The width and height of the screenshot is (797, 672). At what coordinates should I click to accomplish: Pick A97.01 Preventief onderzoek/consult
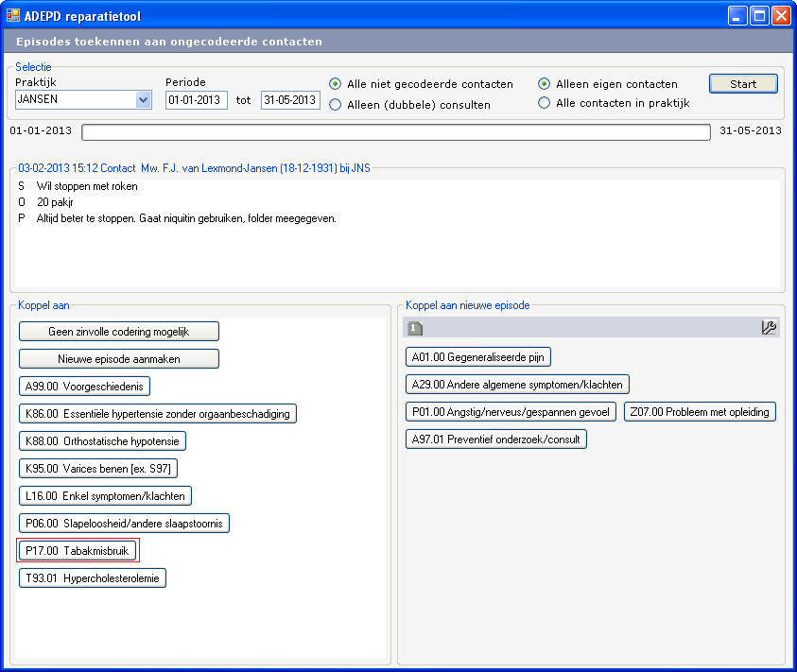496,439
